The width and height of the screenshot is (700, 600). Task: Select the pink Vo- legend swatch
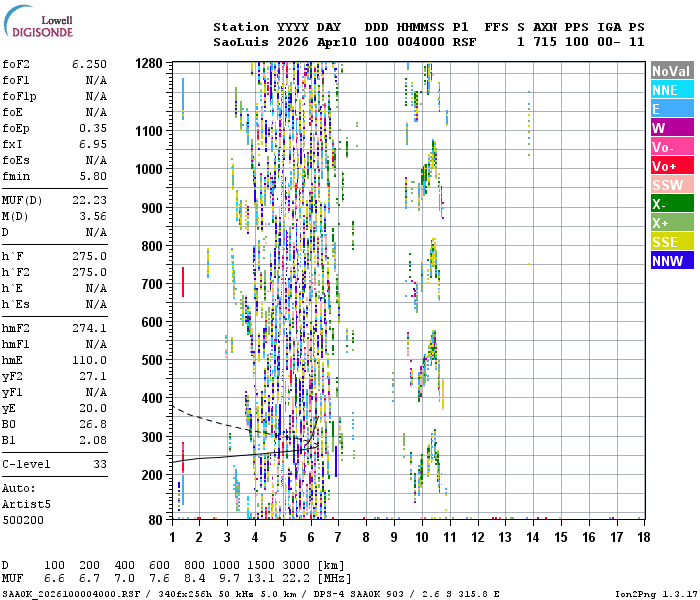[671, 147]
